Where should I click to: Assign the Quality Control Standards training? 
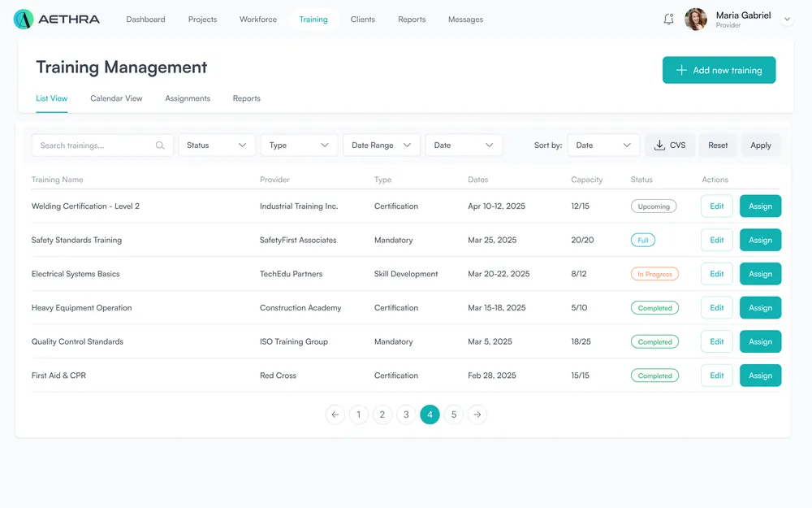(x=760, y=341)
